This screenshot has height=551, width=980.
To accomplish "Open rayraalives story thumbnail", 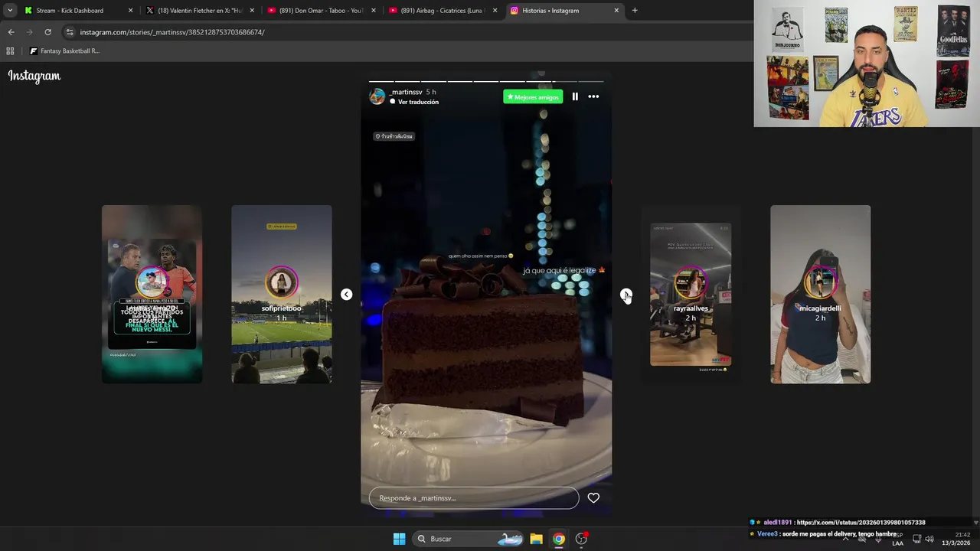I will click(x=691, y=294).
